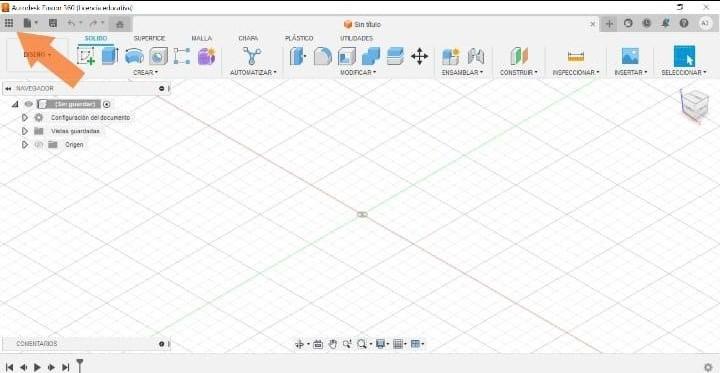Click the Insert image icon

coord(630,56)
